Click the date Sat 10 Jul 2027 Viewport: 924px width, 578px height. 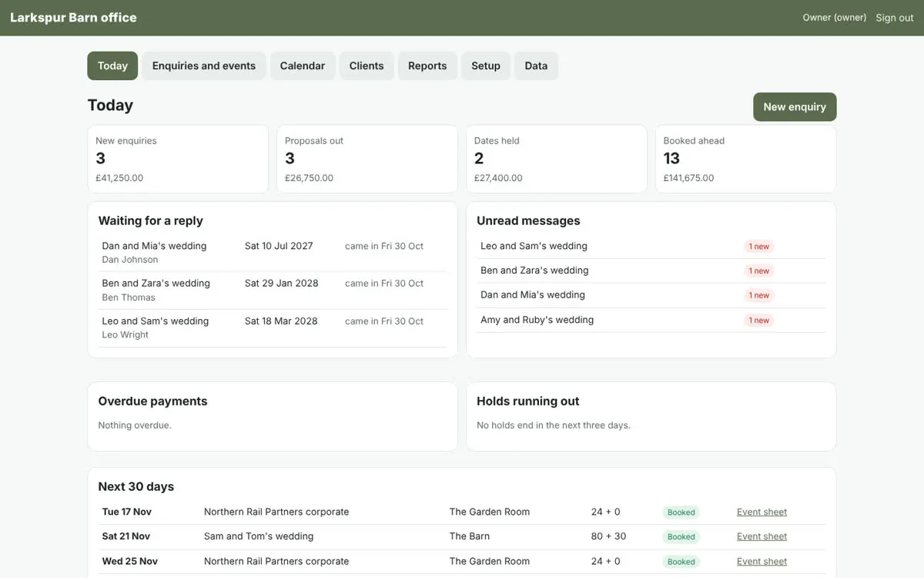pos(279,246)
